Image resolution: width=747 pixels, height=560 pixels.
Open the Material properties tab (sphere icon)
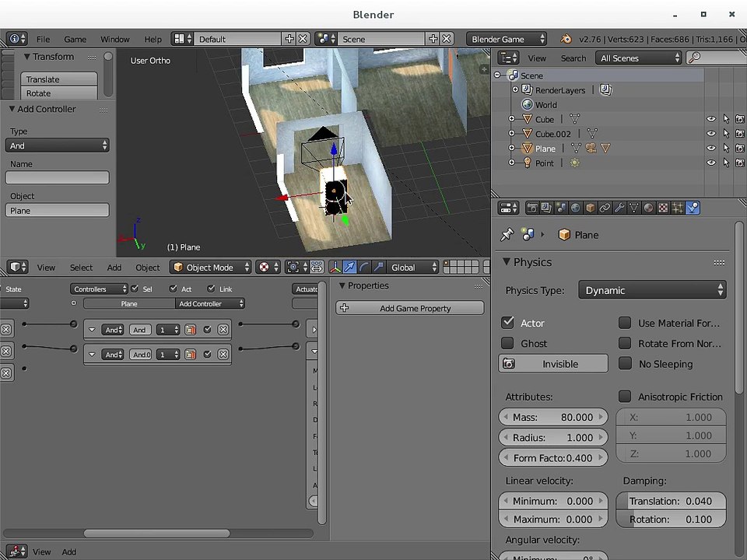648,208
